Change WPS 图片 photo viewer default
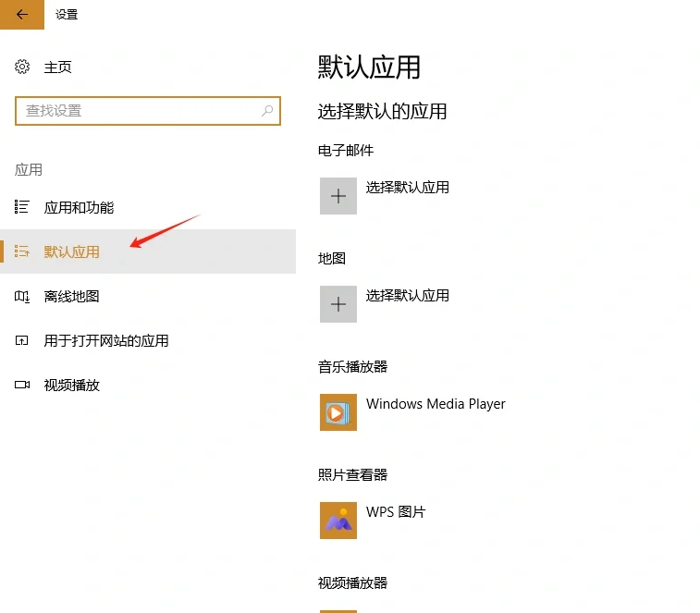Viewport: 700px width, 613px height. coord(396,511)
